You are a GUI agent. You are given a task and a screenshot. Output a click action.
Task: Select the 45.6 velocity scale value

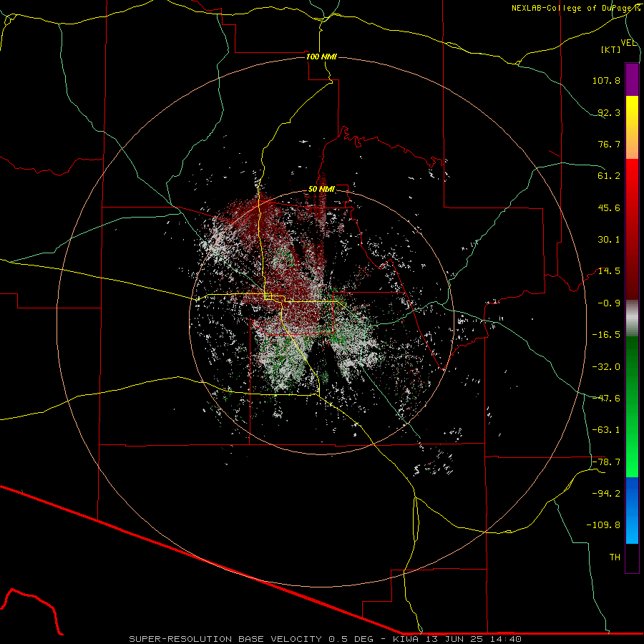click(x=609, y=208)
